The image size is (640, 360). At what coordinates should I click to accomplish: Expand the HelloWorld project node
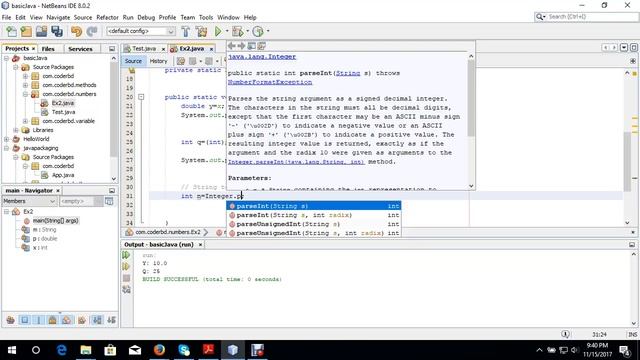[7, 139]
